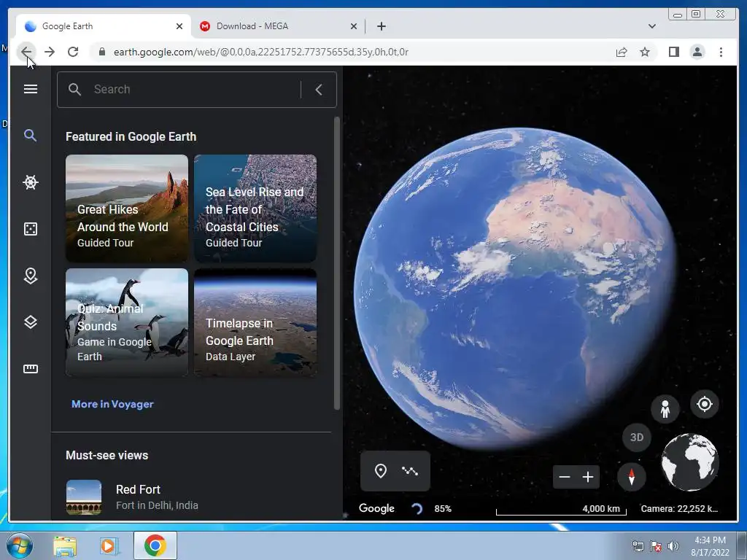Screen dimensions: 747x560
Task: Toggle the 3D view button
Action: click(x=637, y=437)
